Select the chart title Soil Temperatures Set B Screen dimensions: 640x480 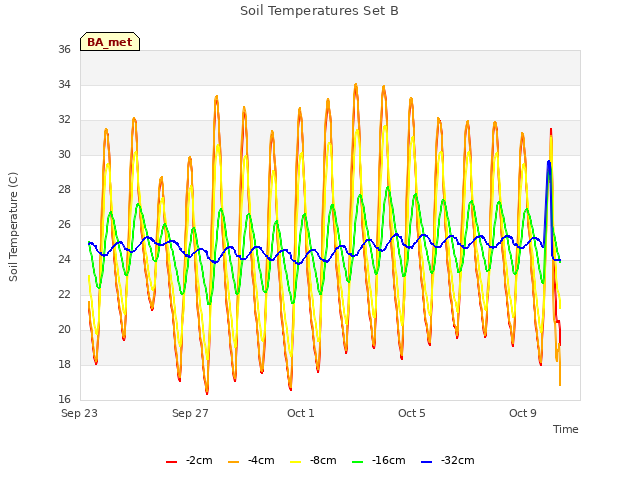coord(319,11)
